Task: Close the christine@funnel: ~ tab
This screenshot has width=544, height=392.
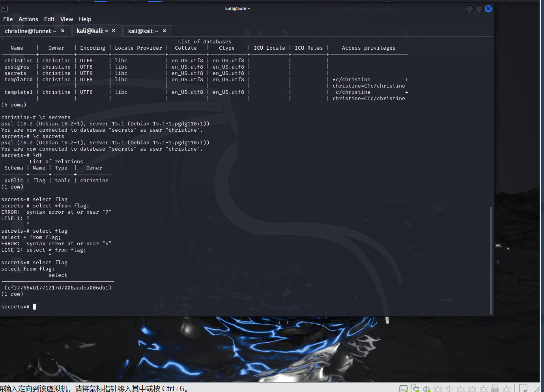Action: pyautogui.click(x=63, y=31)
